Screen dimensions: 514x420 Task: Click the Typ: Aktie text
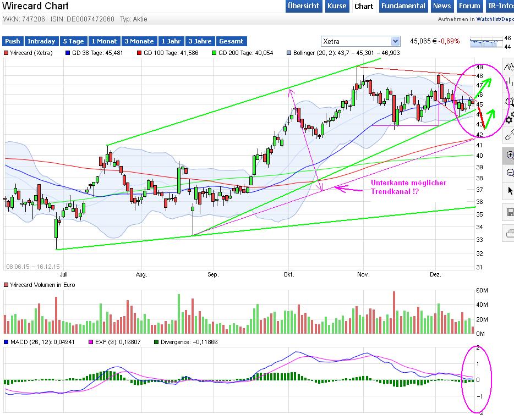pos(133,19)
